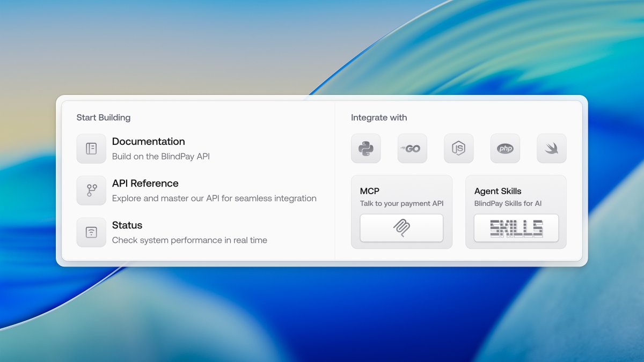Click the Status signal icon

(x=91, y=232)
